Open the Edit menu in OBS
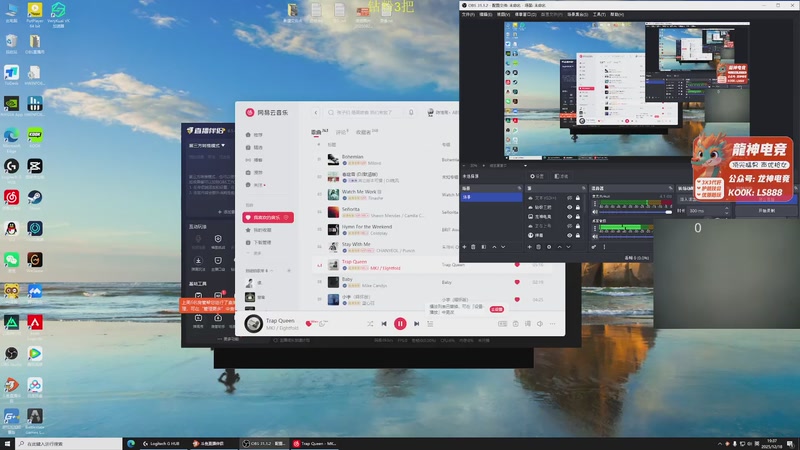 pyautogui.click(x=486, y=14)
